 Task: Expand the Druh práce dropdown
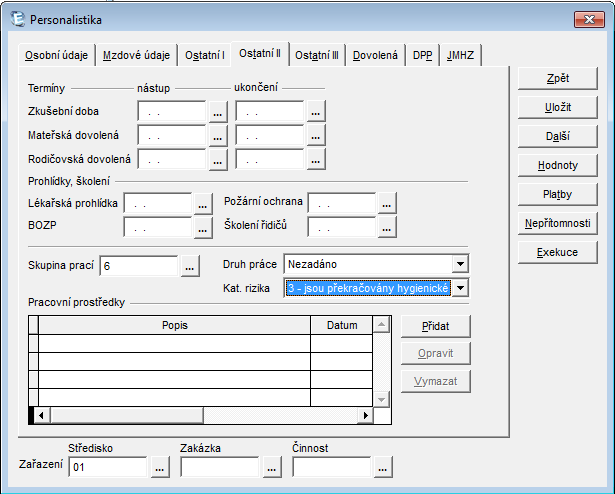[x=460, y=264]
